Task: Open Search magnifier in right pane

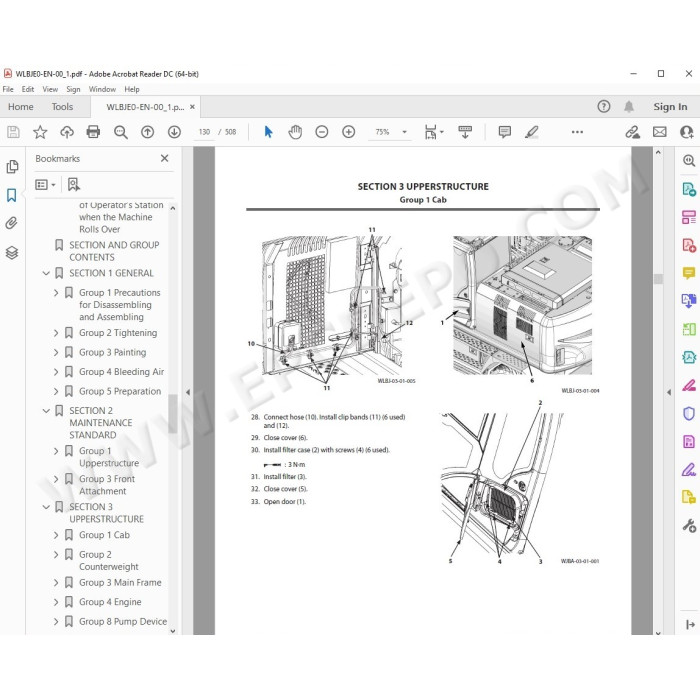Action: tap(689, 161)
